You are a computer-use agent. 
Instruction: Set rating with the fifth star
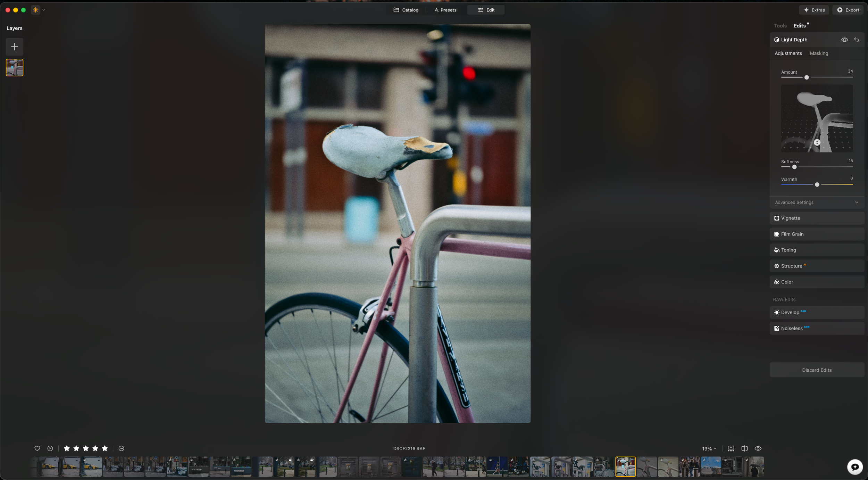tap(105, 448)
